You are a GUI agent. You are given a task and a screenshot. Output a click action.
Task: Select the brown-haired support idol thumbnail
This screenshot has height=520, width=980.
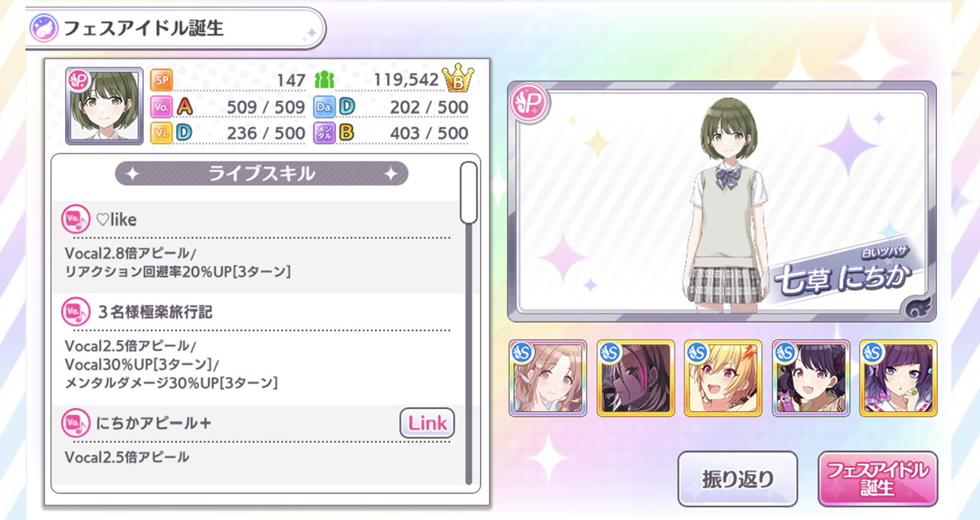(x=547, y=378)
